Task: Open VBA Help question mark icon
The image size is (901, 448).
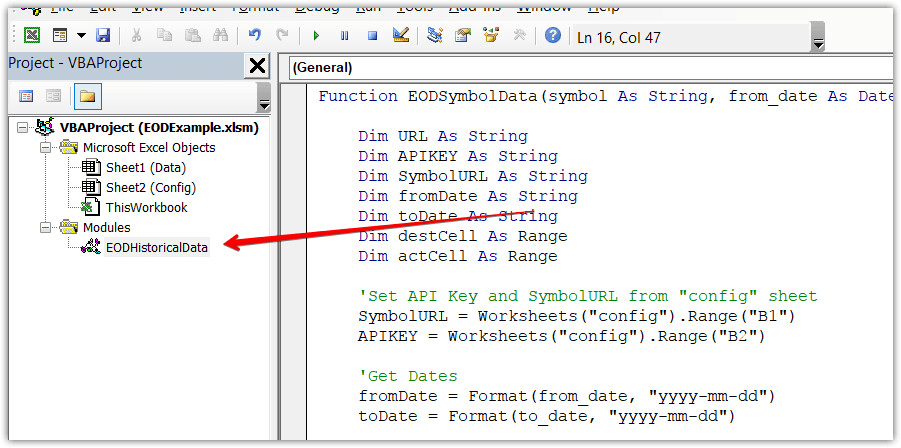Action: [x=553, y=36]
